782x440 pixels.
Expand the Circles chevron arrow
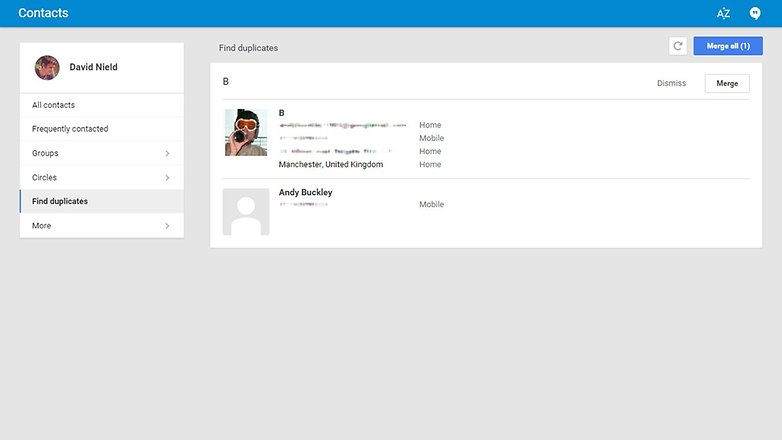(167, 178)
